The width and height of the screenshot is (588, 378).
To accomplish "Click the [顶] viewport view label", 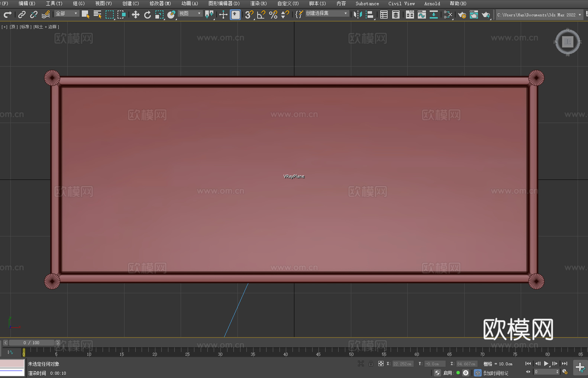I will coord(14,27).
